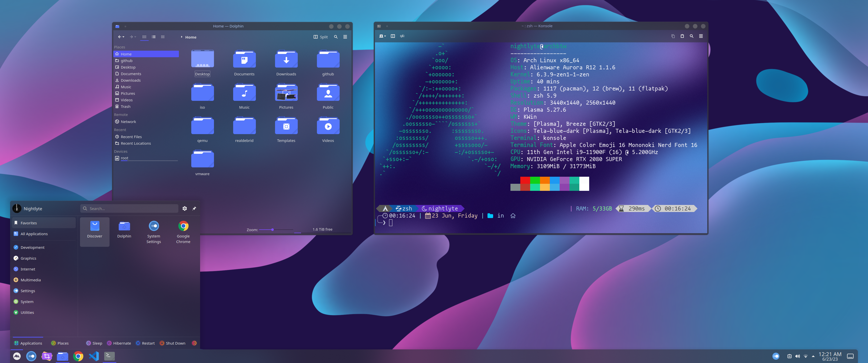Switch to the Applications tab in launcher
This screenshot has width=868, height=363.
[x=28, y=343]
